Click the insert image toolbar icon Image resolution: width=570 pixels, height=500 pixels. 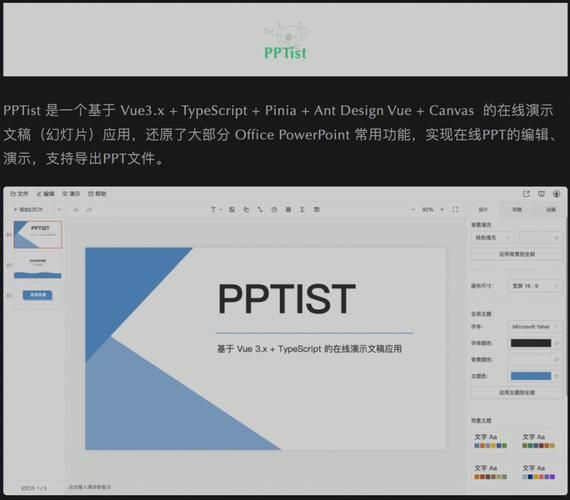[x=232, y=209]
